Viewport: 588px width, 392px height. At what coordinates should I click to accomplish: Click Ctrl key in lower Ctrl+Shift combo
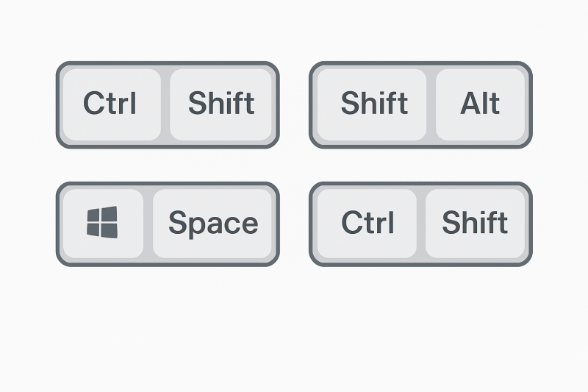coord(367,223)
